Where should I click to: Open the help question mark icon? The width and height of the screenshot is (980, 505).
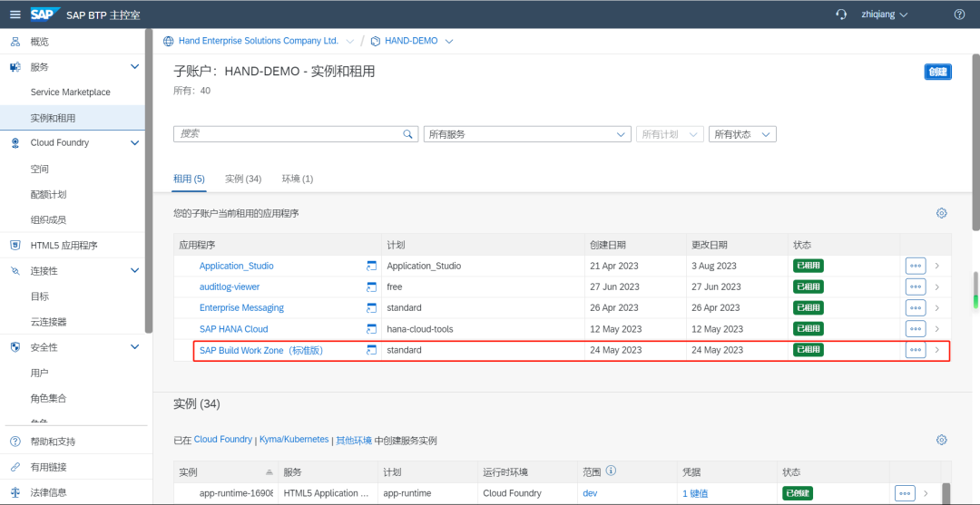pos(959,15)
